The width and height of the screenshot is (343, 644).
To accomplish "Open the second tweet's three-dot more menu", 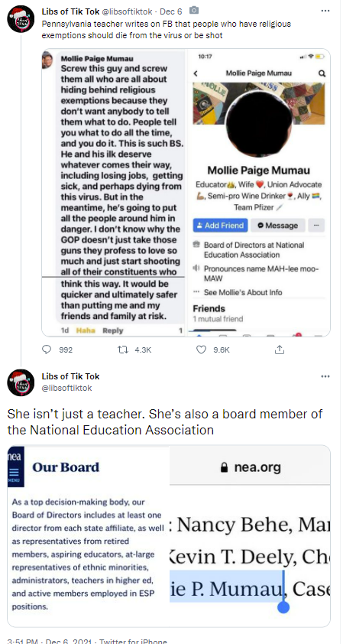I will (325, 376).
